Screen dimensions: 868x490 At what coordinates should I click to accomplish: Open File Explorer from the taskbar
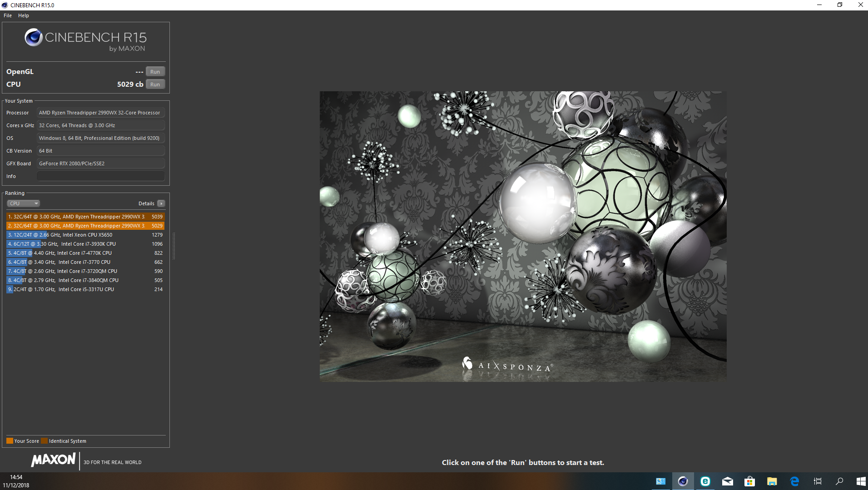point(772,481)
